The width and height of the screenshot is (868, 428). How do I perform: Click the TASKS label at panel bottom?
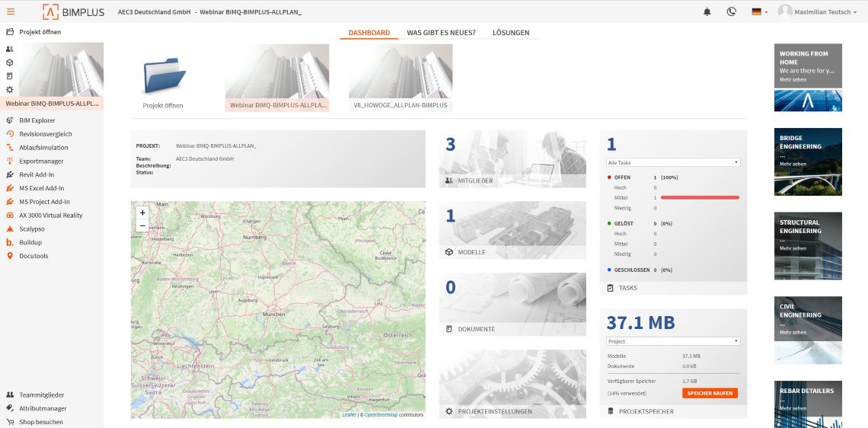[627, 288]
